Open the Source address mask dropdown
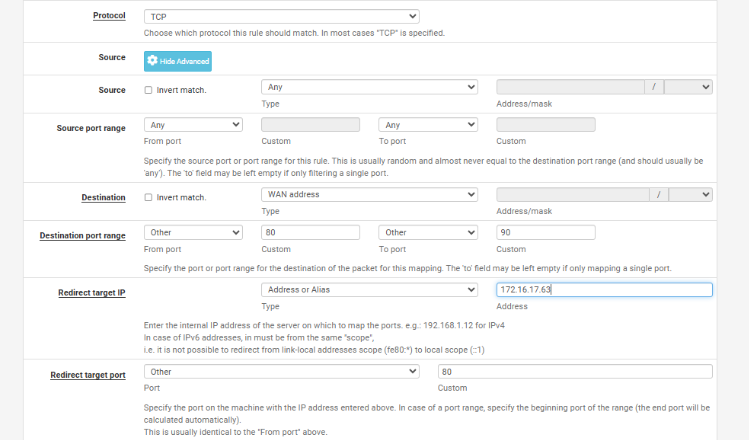This screenshot has height=440, width=749. [x=689, y=87]
